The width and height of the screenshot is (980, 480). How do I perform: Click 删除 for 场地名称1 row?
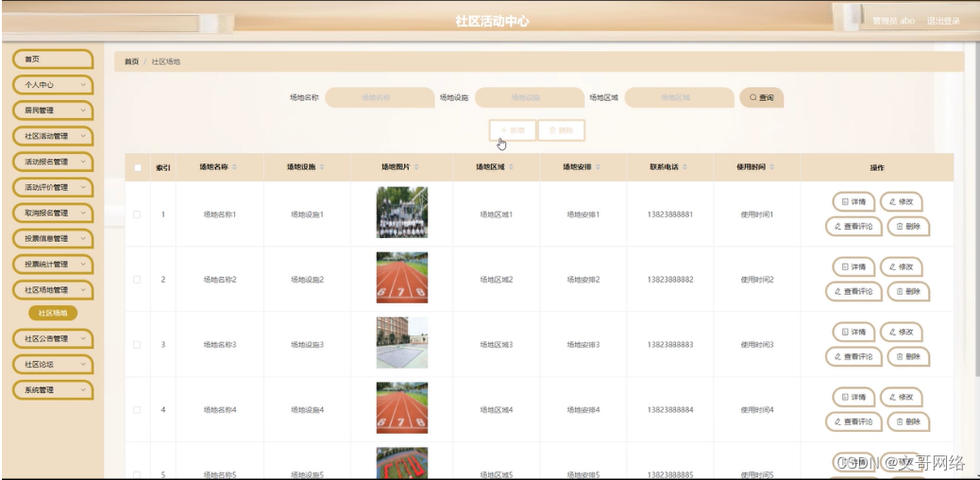click(x=908, y=227)
